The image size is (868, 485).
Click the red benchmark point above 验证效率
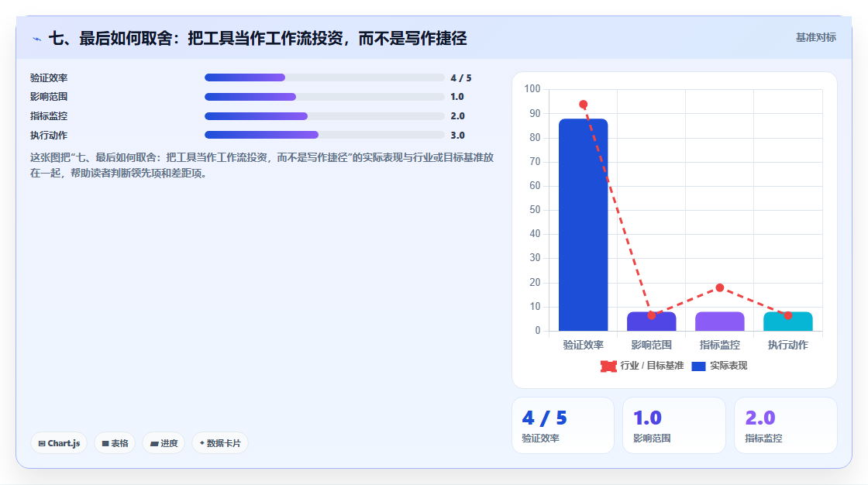coord(583,104)
